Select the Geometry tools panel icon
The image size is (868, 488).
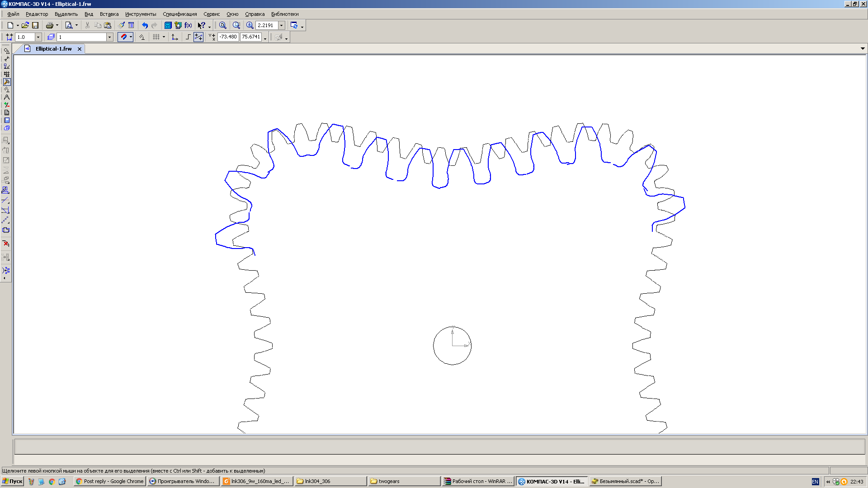6,51
